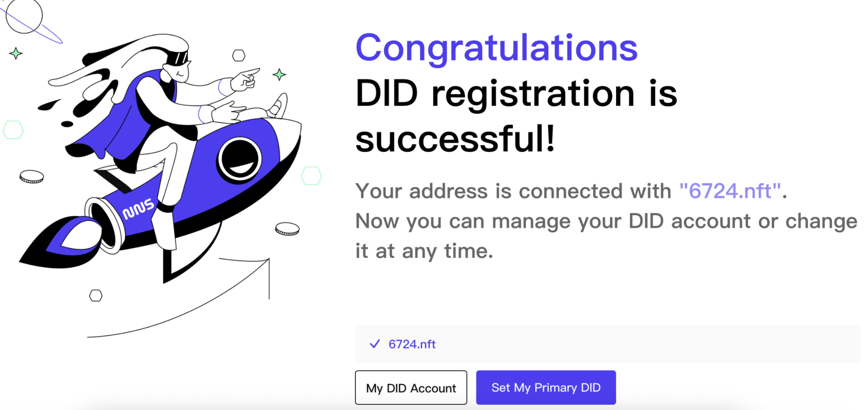This screenshot has width=868, height=410.
Task: Click the small hexagon beneath the rocket exhaust
Action: 96,296
